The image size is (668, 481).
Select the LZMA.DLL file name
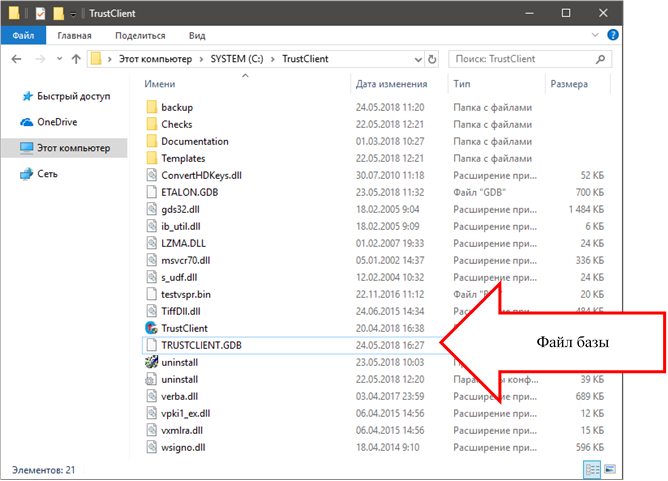tap(183, 243)
